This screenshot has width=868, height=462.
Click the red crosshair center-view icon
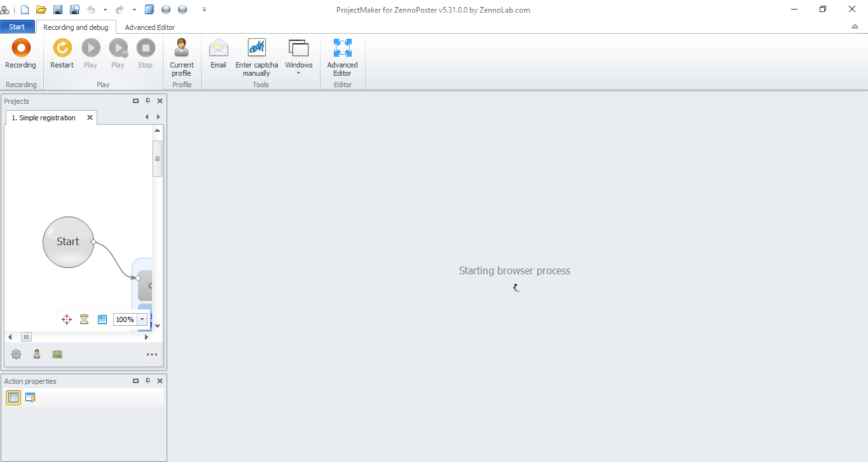66,319
